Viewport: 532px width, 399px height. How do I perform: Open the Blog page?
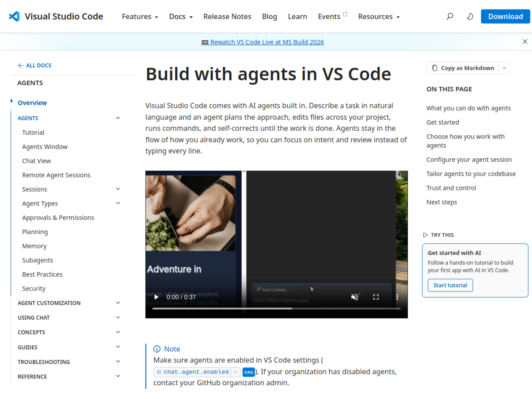[269, 16]
